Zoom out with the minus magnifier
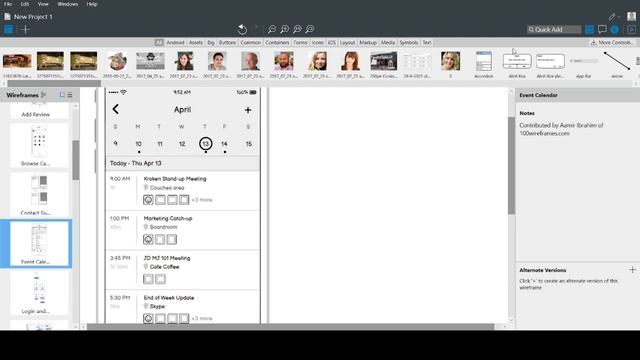This screenshot has height=360, width=640. 272,29
